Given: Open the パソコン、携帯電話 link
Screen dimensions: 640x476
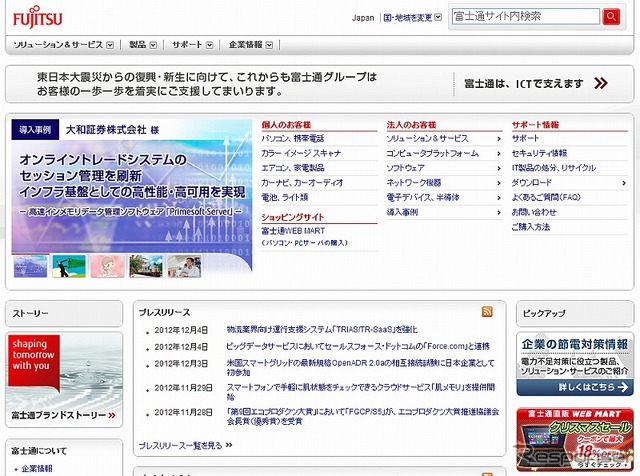Looking at the screenshot, I should [293, 139].
